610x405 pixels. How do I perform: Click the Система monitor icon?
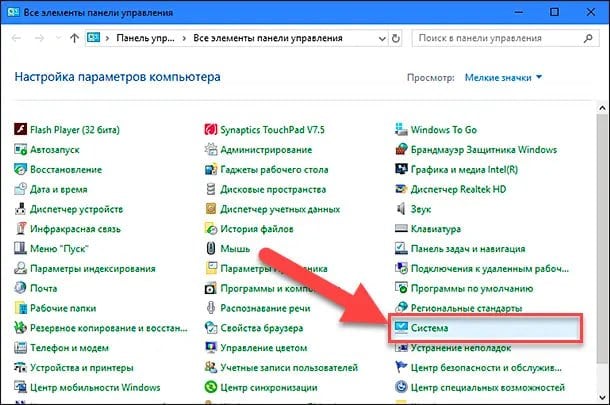[401, 328]
